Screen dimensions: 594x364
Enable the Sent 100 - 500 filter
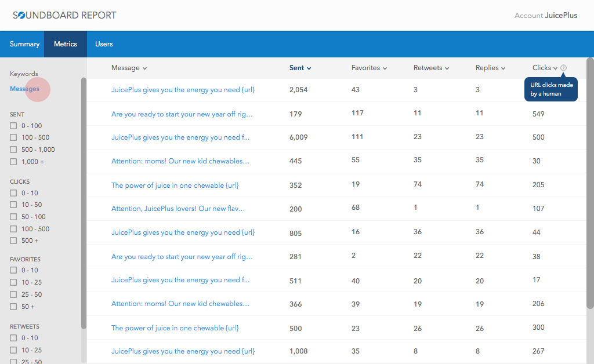point(14,137)
